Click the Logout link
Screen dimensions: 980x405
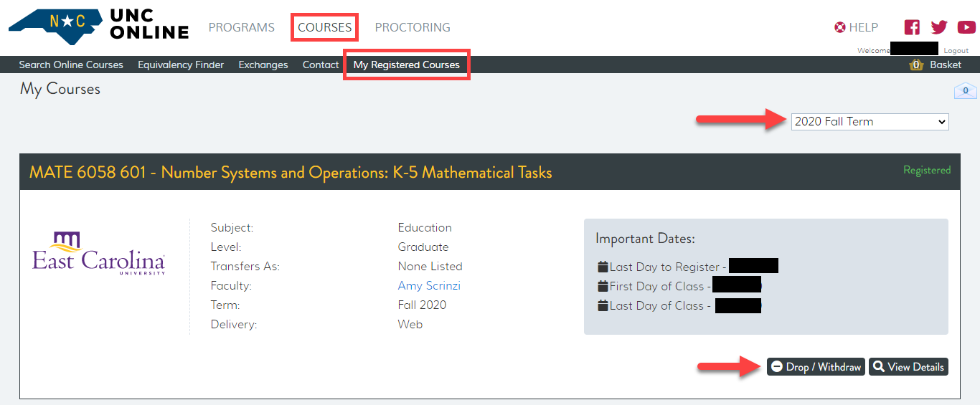[956, 51]
